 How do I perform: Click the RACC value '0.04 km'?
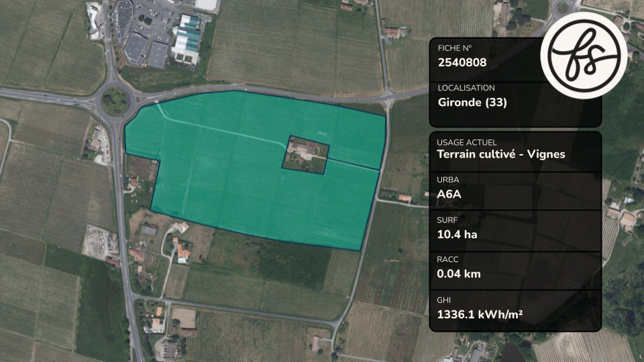pos(459,274)
